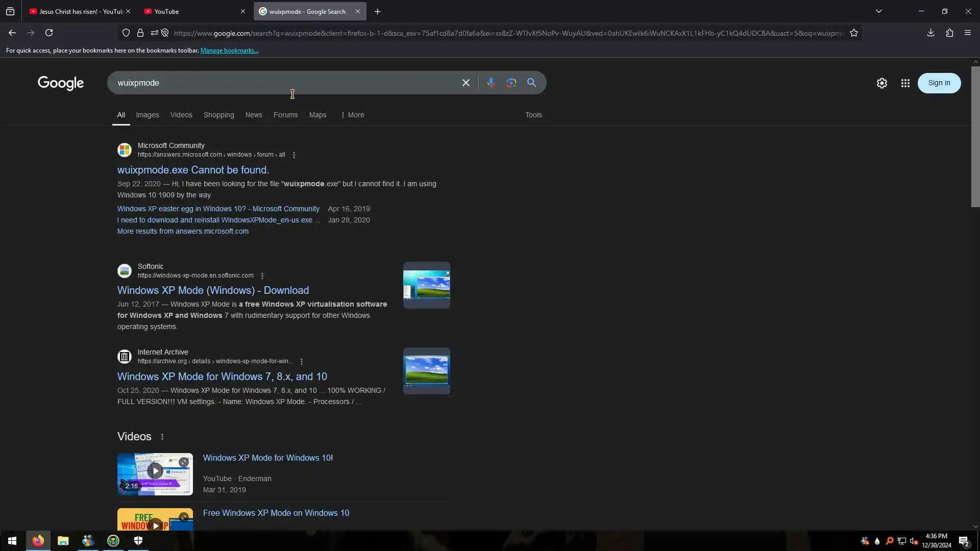Clear the search box text

pyautogui.click(x=465, y=83)
